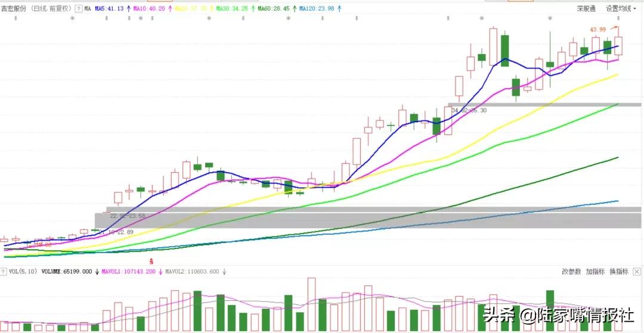
Task: Click 换指标 to switch indicator
Action: tap(619, 272)
